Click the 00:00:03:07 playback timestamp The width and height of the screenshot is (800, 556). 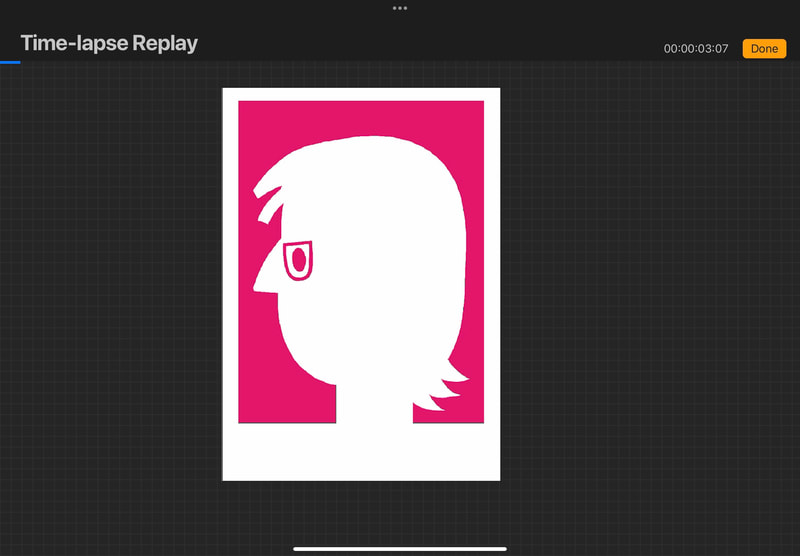(x=696, y=49)
